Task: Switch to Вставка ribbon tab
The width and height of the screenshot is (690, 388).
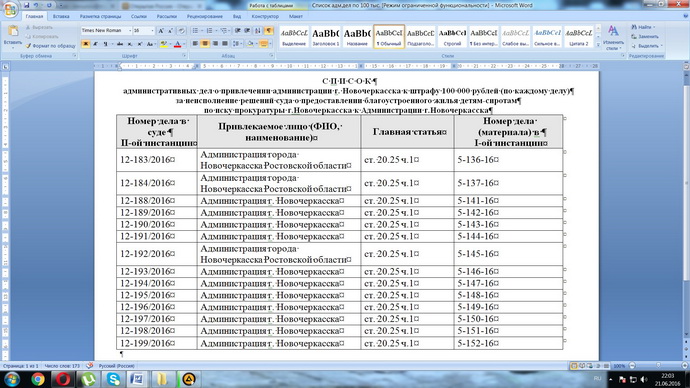Action: (x=61, y=16)
